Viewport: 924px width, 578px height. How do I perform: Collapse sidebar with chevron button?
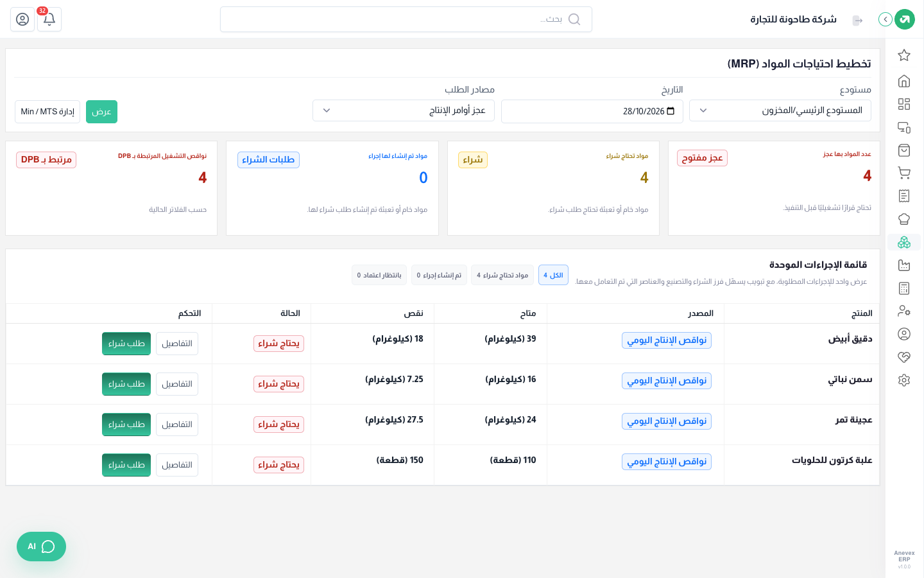coord(886,19)
